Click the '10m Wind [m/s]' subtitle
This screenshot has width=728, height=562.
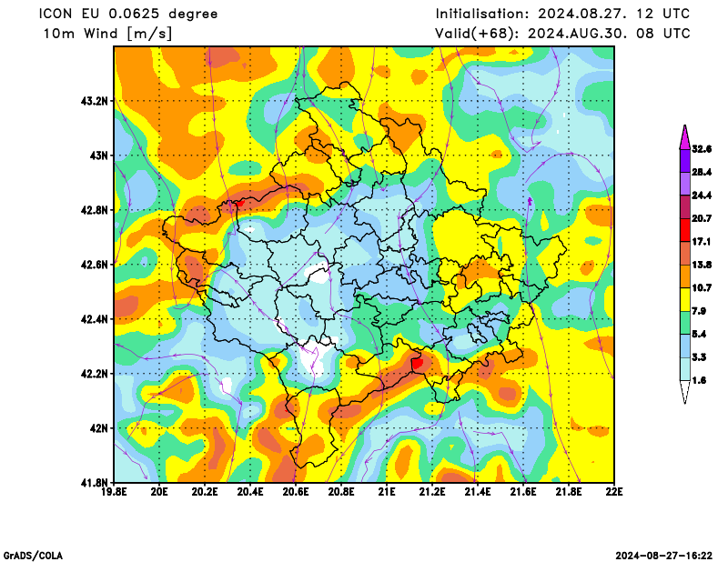pos(107,34)
